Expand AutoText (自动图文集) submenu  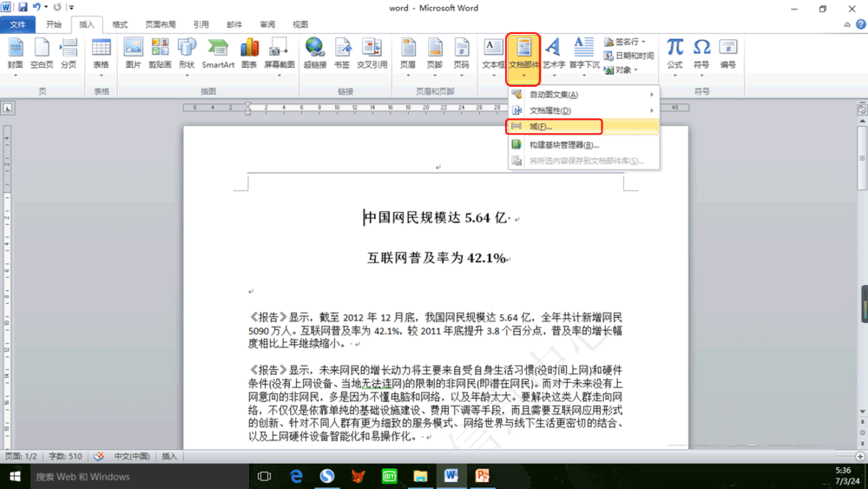pos(583,95)
